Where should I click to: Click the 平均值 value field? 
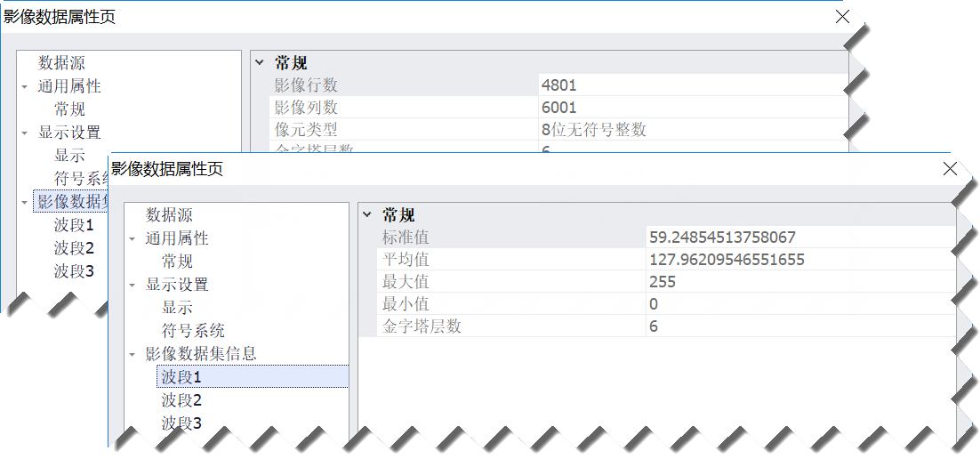[727, 260]
